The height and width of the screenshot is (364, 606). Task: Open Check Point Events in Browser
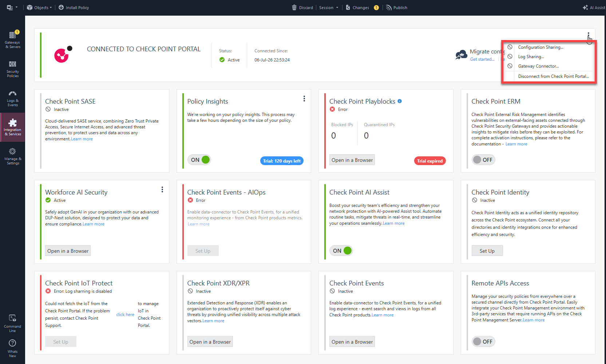coord(352,342)
